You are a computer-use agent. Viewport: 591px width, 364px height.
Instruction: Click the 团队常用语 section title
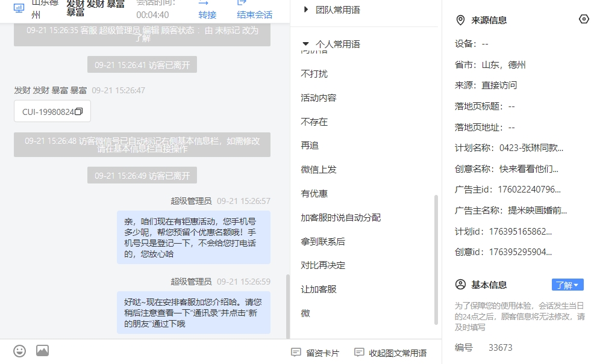pyautogui.click(x=338, y=10)
